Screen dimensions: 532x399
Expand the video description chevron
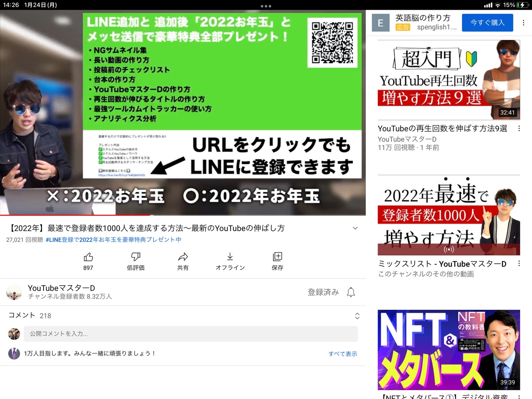(x=355, y=228)
